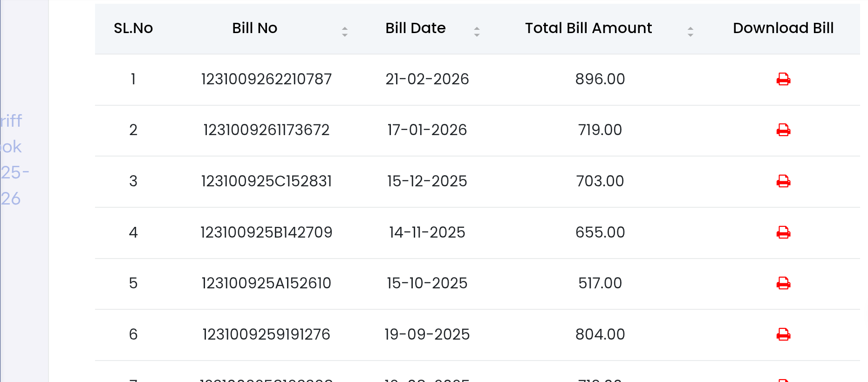Download the bill dated 21-02-2026

click(x=783, y=79)
